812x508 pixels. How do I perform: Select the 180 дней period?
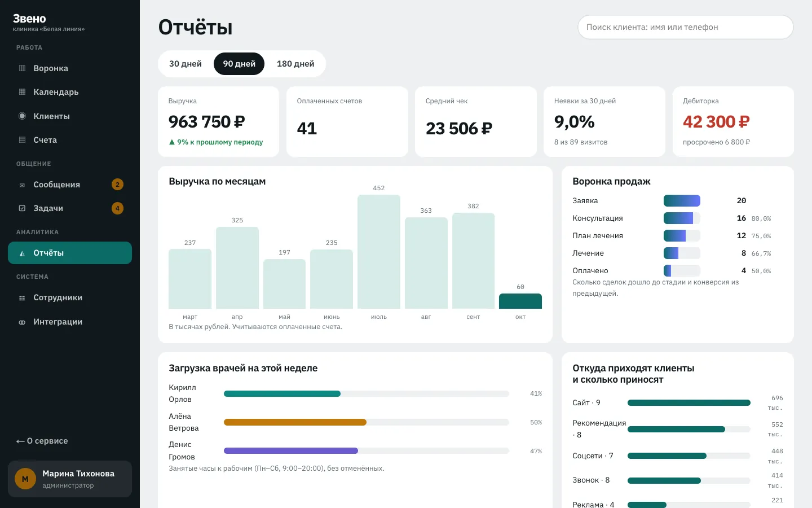pos(295,64)
